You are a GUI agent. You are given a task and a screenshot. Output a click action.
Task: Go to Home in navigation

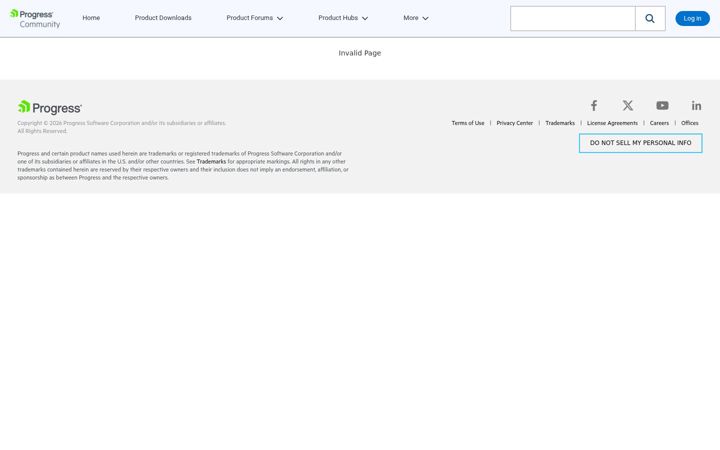(x=91, y=18)
